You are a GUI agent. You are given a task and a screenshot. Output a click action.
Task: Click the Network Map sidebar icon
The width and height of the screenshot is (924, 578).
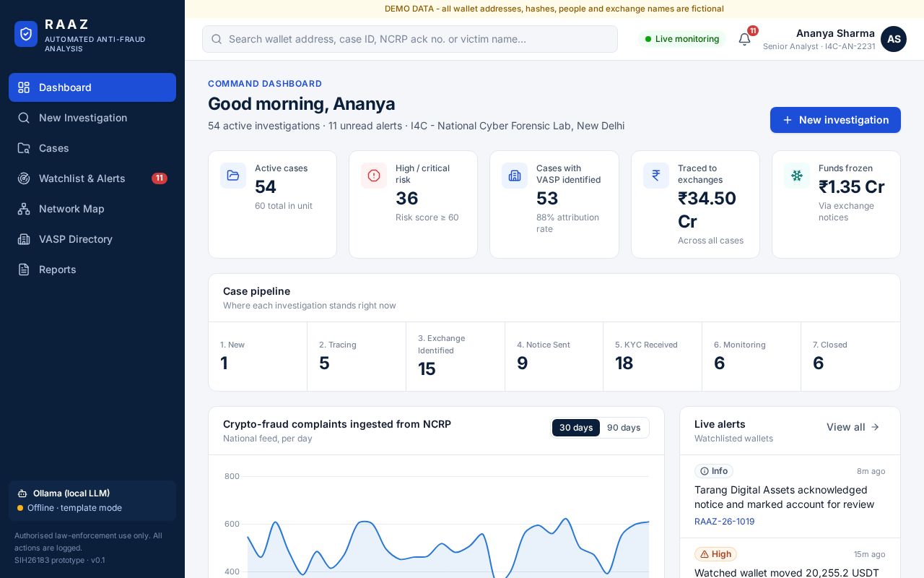[x=24, y=209]
